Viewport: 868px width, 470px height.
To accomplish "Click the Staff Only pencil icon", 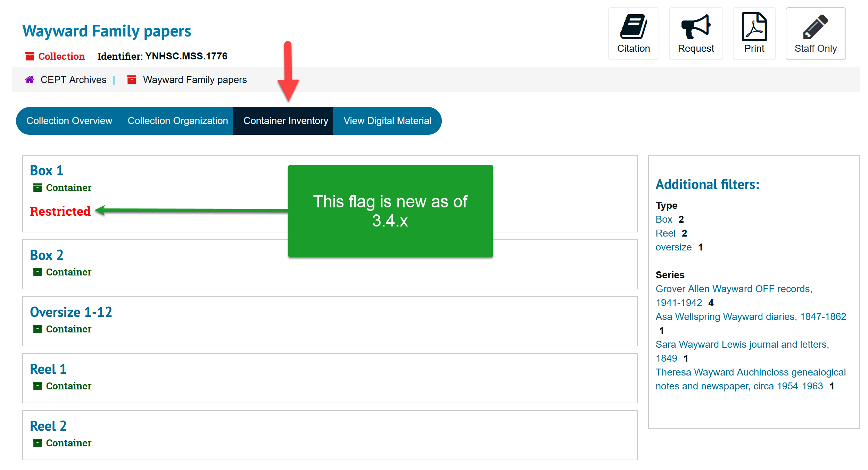I will click(815, 27).
